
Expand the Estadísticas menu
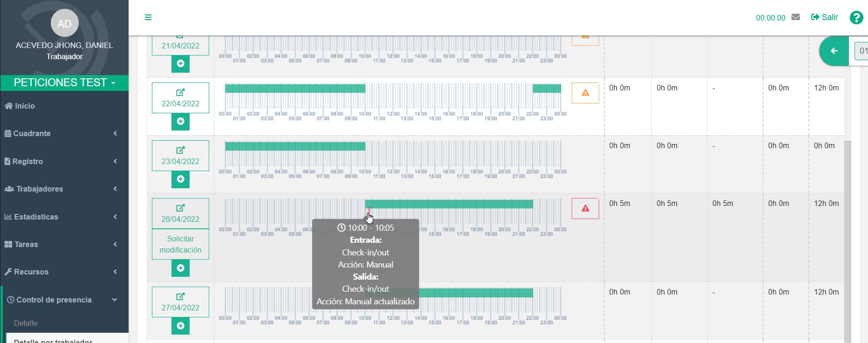(x=61, y=217)
